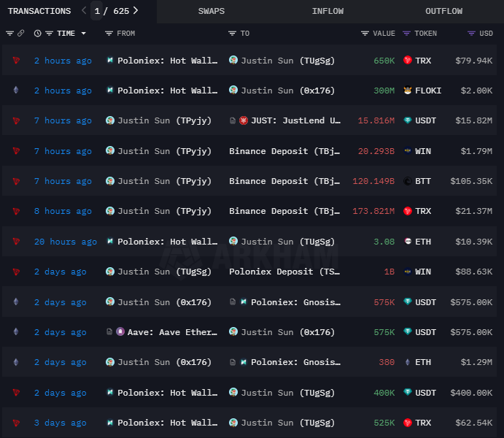The height and width of the screenshot is (438, 504).
Task: Click contract icon beside JUST: JustLend
Action: coord(233,120)
